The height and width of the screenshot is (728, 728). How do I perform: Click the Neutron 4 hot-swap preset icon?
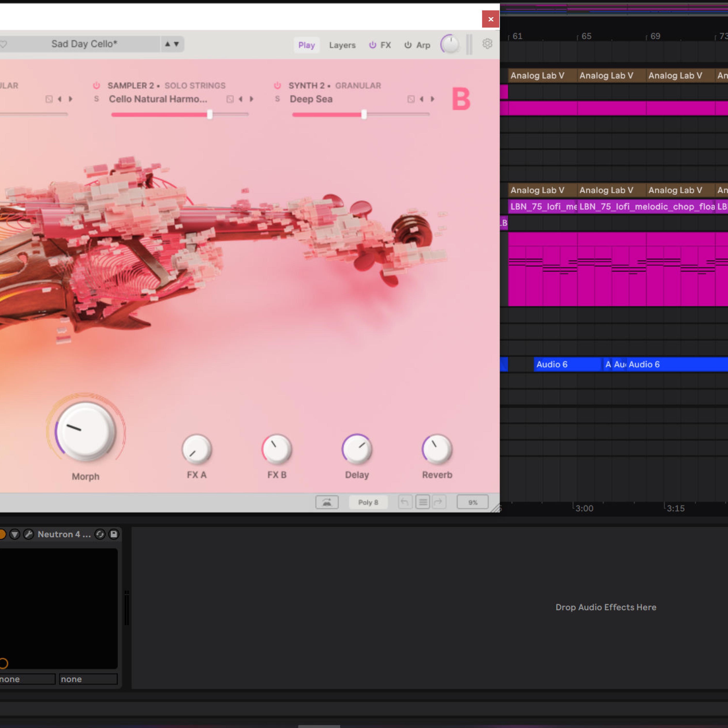click(x=100, y=534)
